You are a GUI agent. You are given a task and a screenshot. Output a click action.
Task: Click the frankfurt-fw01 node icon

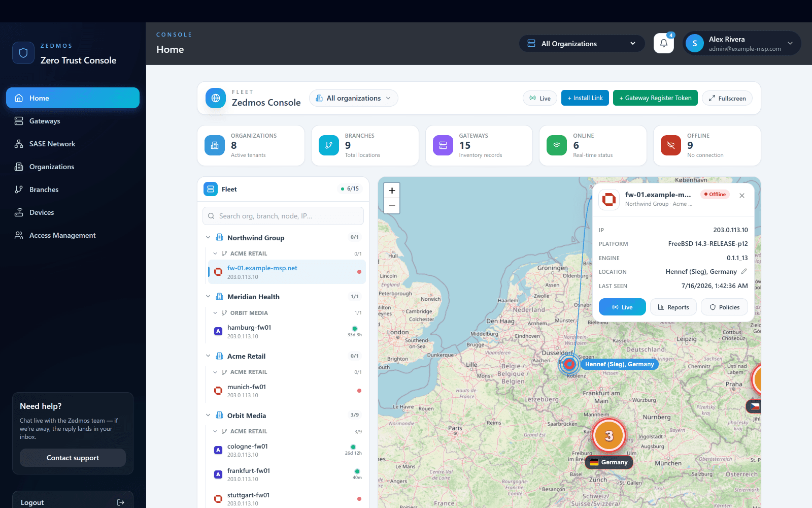(218, 474)
